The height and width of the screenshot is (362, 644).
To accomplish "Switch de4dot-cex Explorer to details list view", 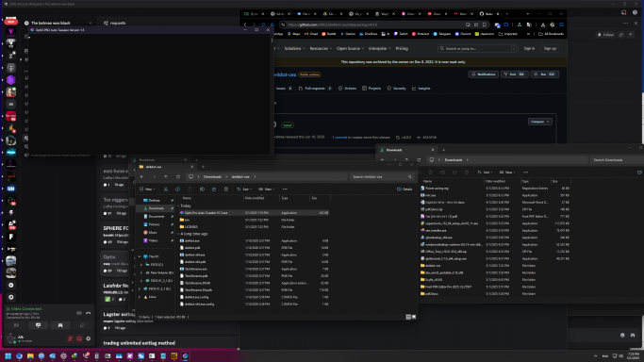I will pyautogui.click(x=408, y=317).
